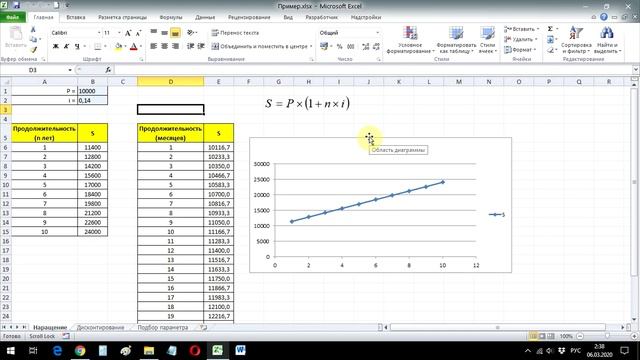Viewport: 640px width, 360px height.
Task: Select the Дисконтирование sheet tab
Action: pos(100,327)
